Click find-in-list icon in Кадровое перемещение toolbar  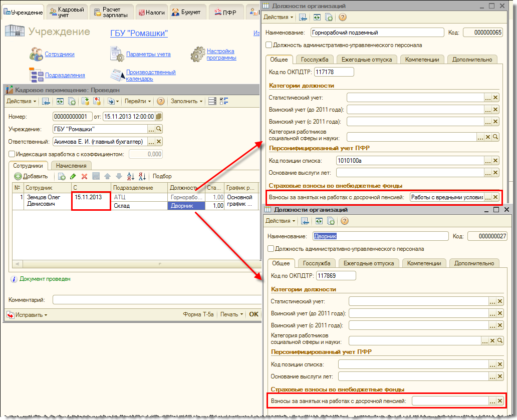pyautogui.click(x=46, y=101)
